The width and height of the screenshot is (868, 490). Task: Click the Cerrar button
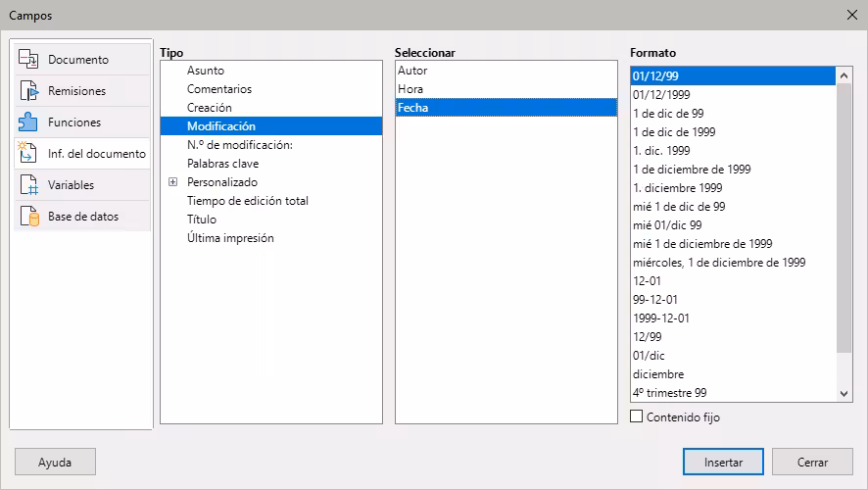[x=812, y=462]
